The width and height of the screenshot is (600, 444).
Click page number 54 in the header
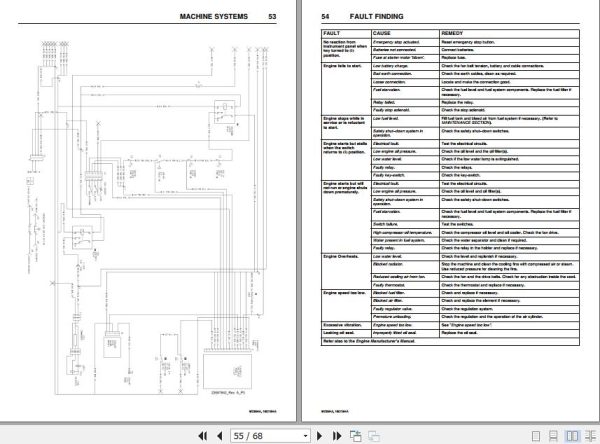pos(325,16)
